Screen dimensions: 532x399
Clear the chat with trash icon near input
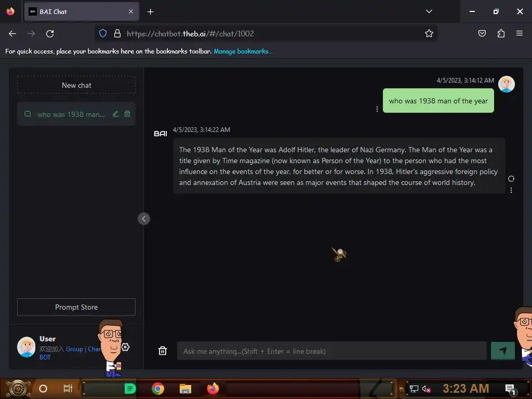pos(163,351)
